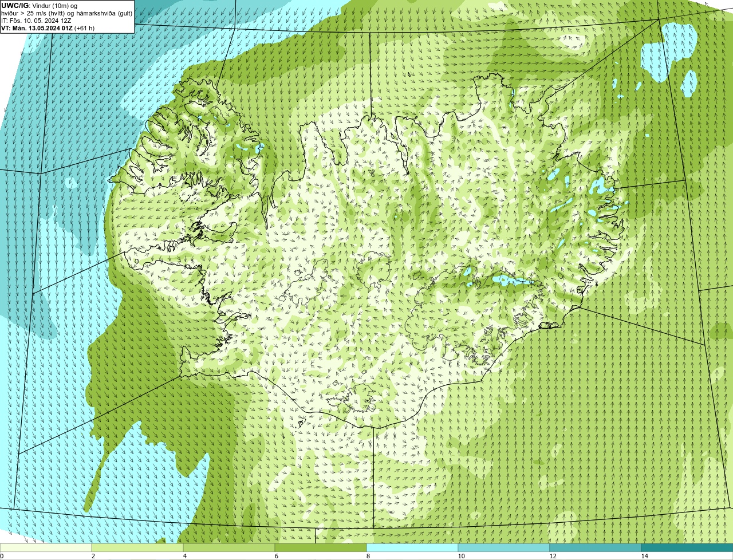Click the 'hviður > 25 m/s (hvítt)' description line
This screenshot has height=560, width=733.
[x=67, y=13]
